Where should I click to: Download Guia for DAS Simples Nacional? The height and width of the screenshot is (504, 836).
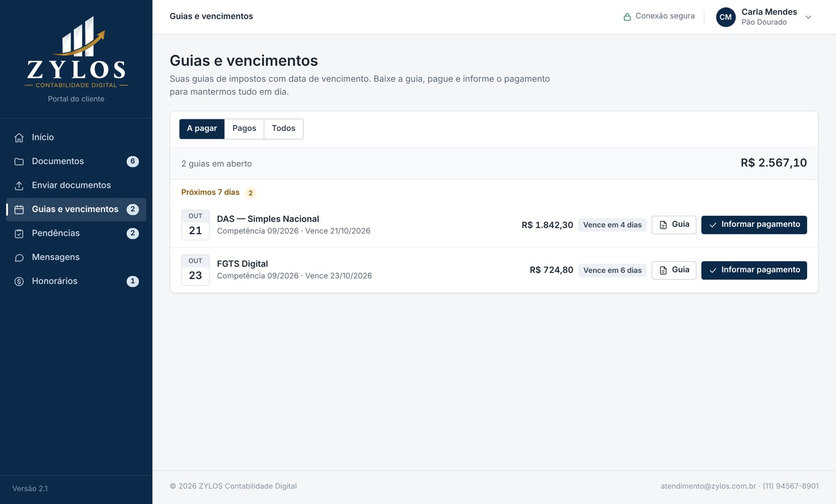tap(674, 225)
